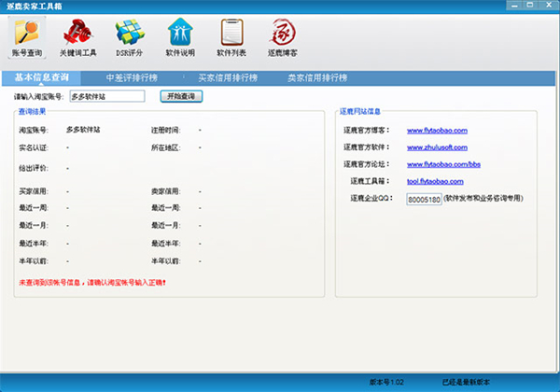
Task: Switch to the 中差评排行榜 tab
Action: coord(132,77)
